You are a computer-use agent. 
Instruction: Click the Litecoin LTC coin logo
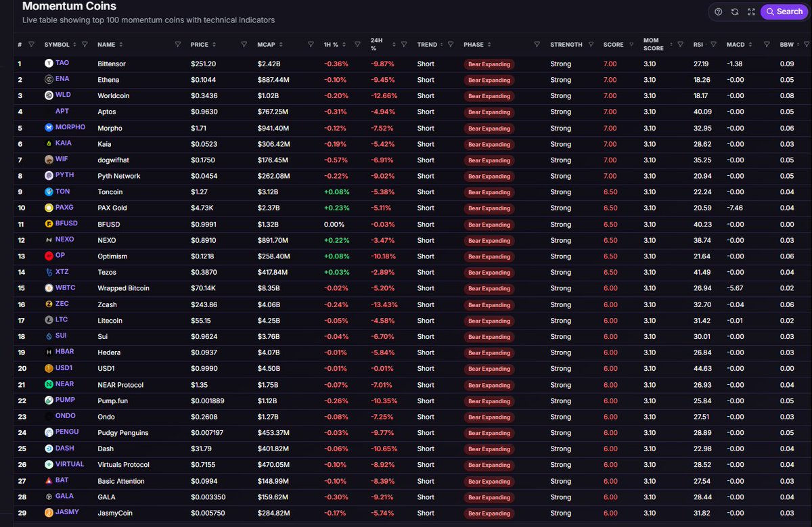[x=49, y=320]
